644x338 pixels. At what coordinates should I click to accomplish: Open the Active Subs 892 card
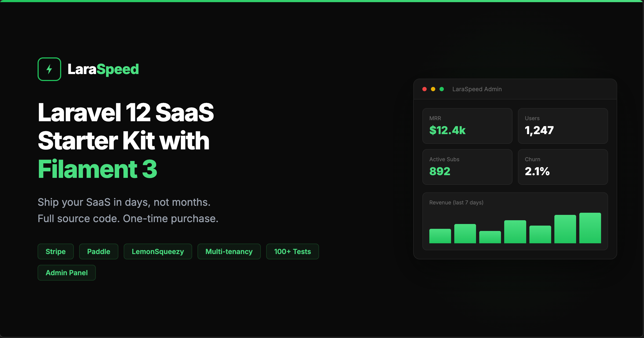tap(467, 167)
